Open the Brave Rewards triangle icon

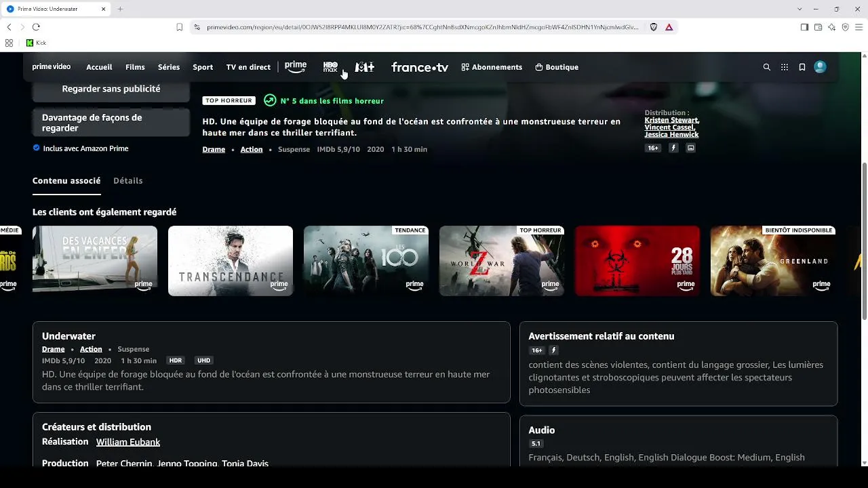tap(669, 27)
